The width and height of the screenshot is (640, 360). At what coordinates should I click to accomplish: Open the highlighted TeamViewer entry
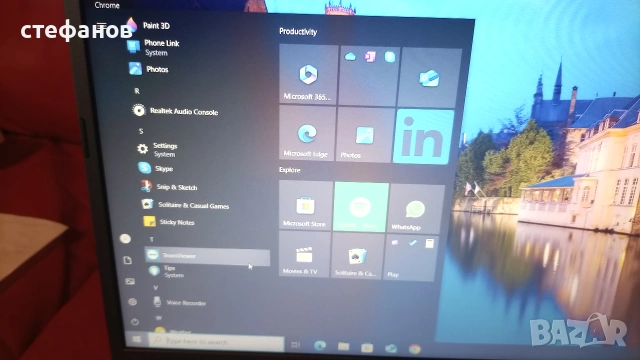207,256
